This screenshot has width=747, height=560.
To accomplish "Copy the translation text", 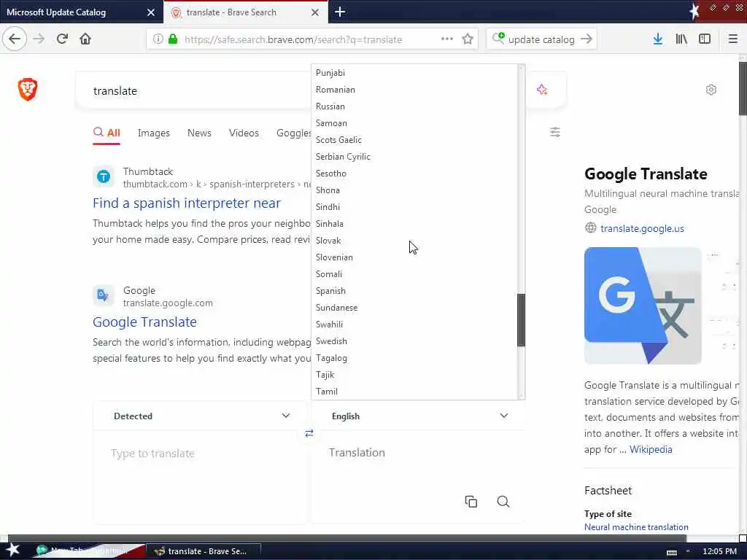I will [471, 502].
